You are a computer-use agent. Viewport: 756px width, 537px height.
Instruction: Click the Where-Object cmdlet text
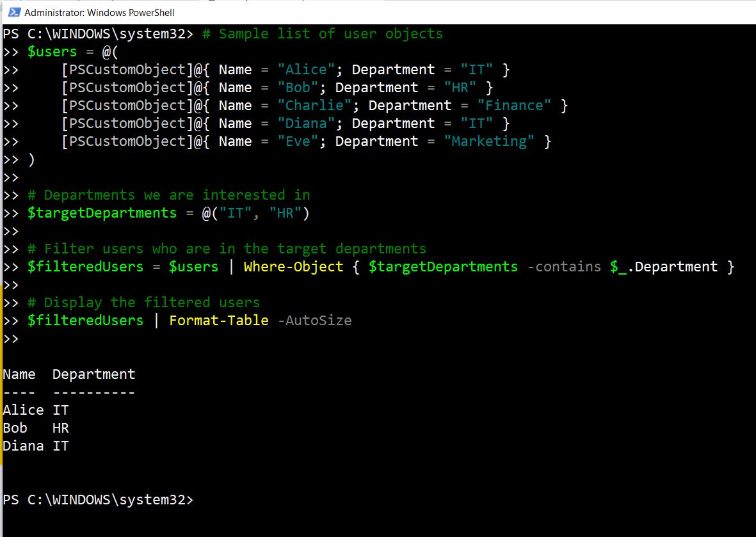tap(293, 266)
